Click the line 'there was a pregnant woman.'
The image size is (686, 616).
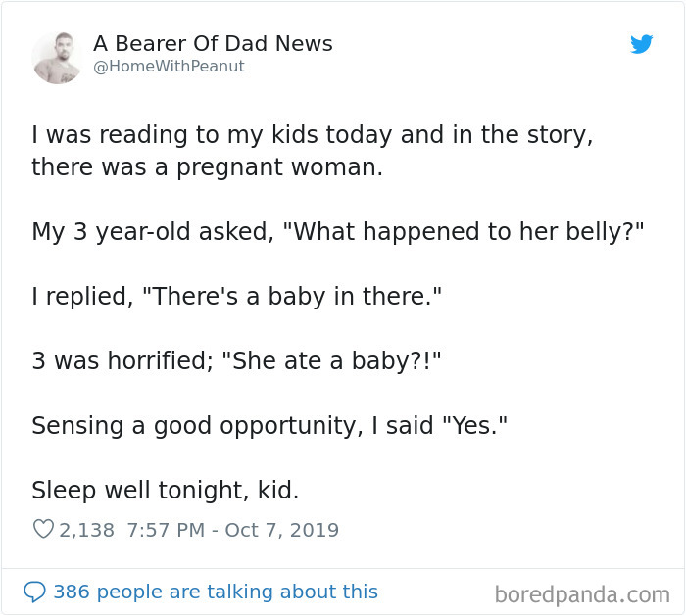208,167
